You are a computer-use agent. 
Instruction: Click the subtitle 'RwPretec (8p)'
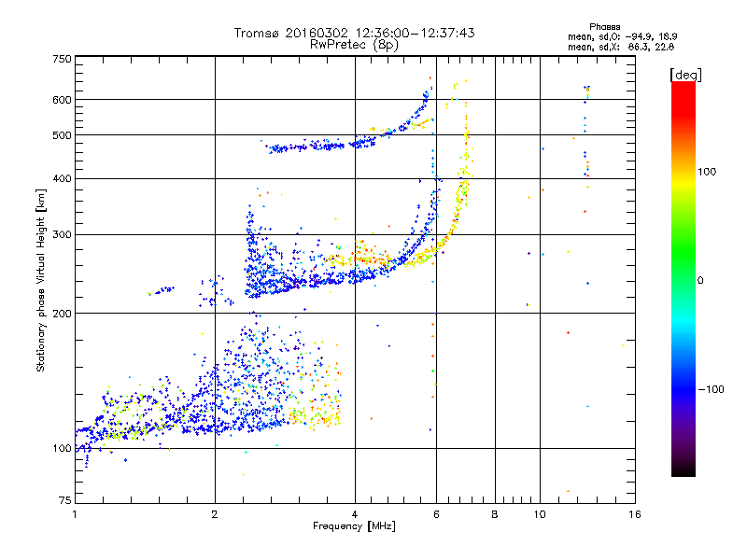pyautogui.click(x=355, y=45)
